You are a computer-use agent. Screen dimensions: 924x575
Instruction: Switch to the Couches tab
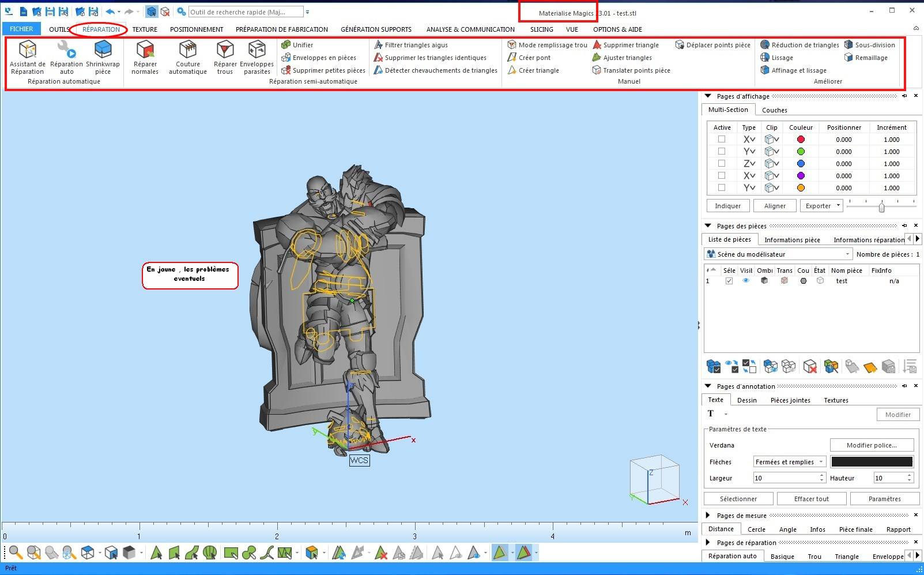(774, 110)
